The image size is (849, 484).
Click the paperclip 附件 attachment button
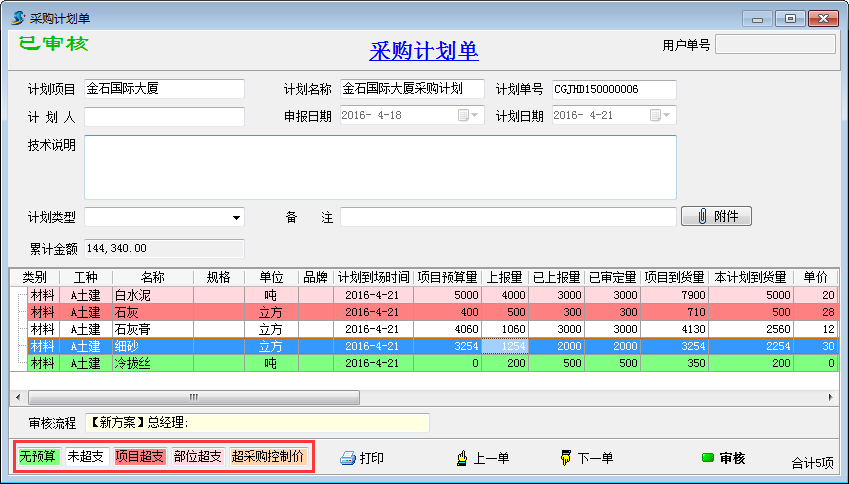[716, 217]
